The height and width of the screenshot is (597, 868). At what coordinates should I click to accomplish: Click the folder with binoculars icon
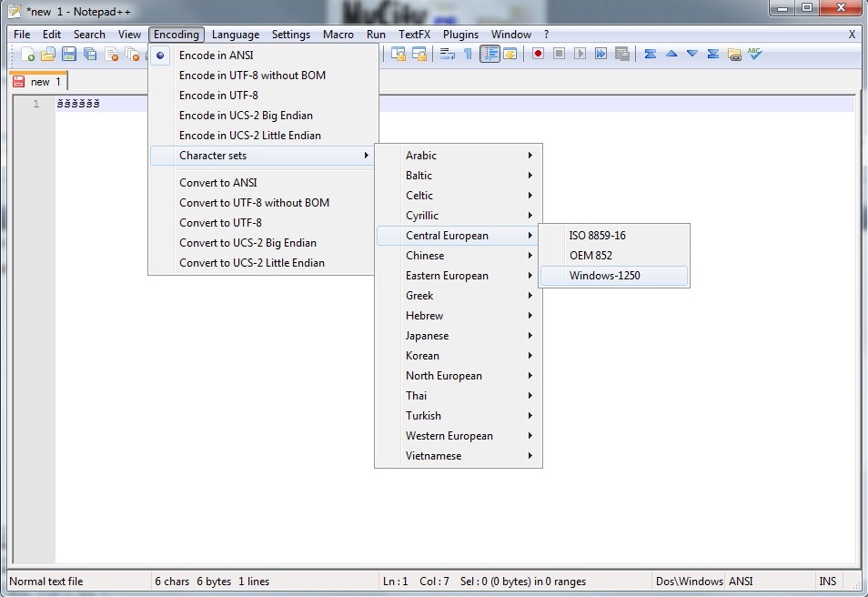point(734,55)
